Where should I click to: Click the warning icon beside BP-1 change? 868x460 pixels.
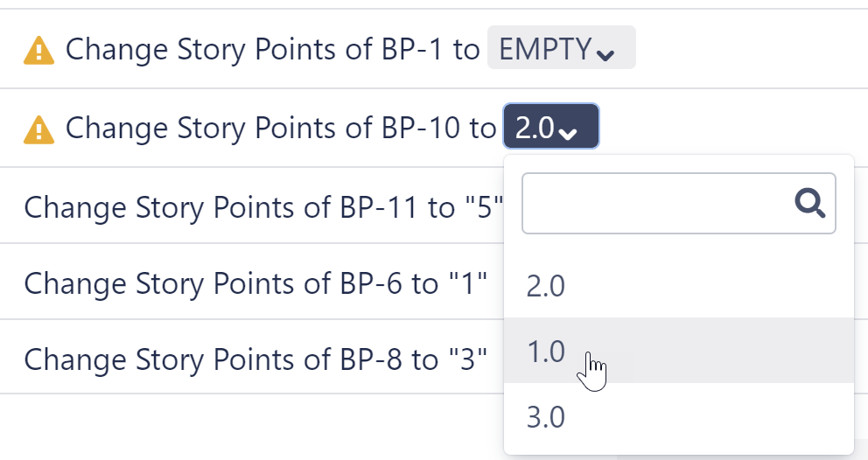(38, 51)
